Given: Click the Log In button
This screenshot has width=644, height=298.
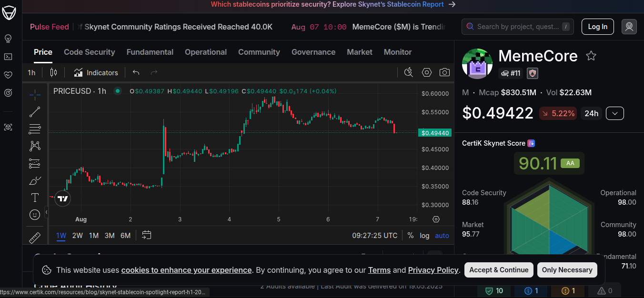Looking at the screenshot, I should click(x=598, y=27).
